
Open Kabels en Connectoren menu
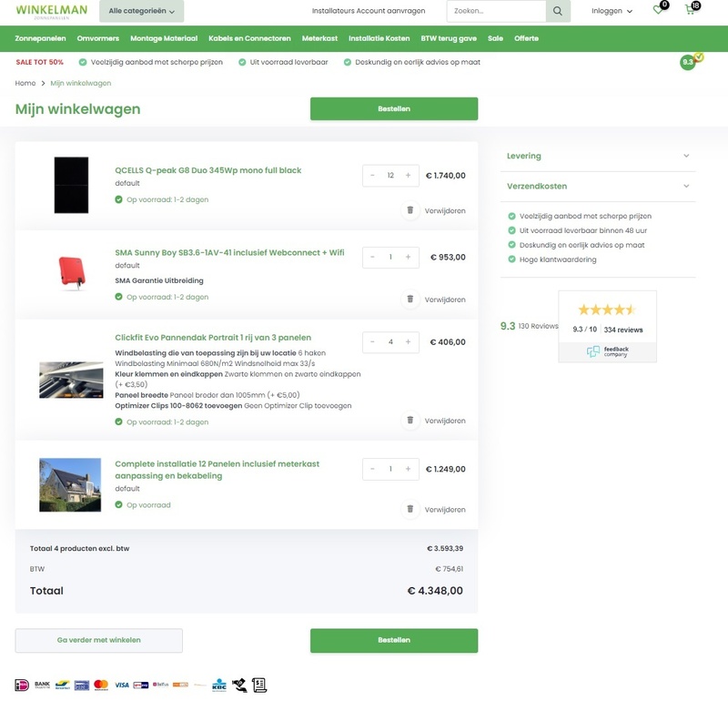(249, 38)
